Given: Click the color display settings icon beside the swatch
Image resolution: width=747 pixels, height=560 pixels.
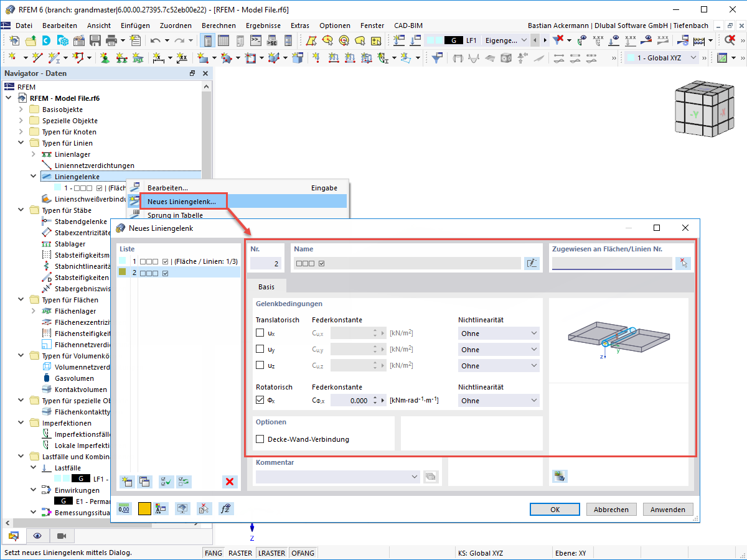Looking at the screenshot, I should pos(161,508).
